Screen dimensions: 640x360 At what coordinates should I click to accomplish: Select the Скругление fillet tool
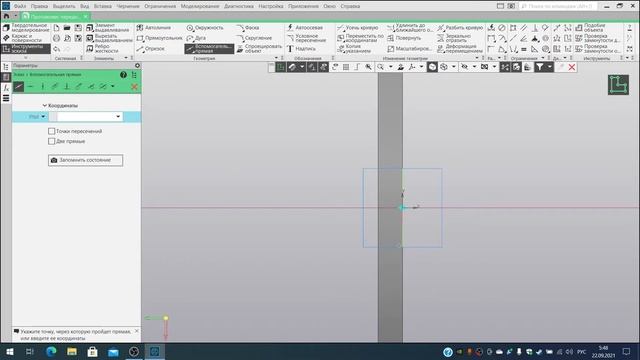click(254, 38)
